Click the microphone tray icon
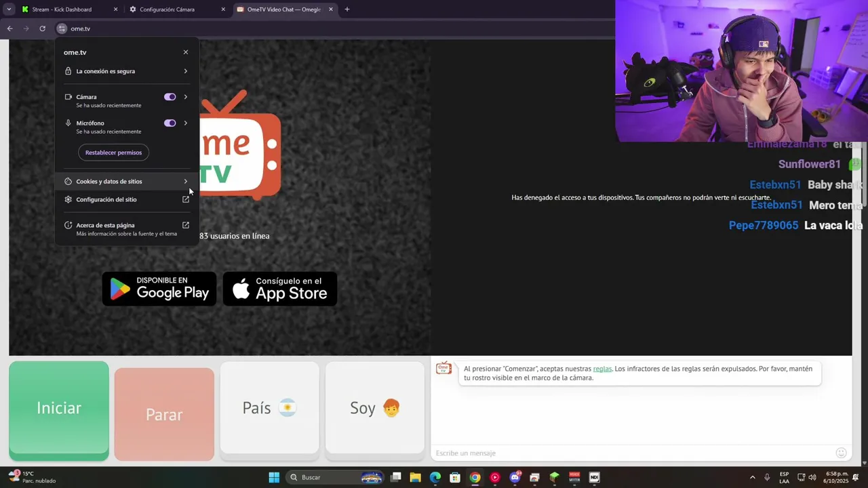The width and height of the screenshot is (868, 488). pos(767,477)
